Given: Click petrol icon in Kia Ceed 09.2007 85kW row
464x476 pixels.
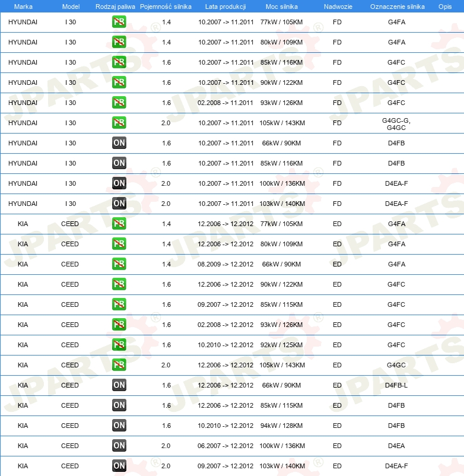Looking at the screenshot, I should click(x=119, y=304).
